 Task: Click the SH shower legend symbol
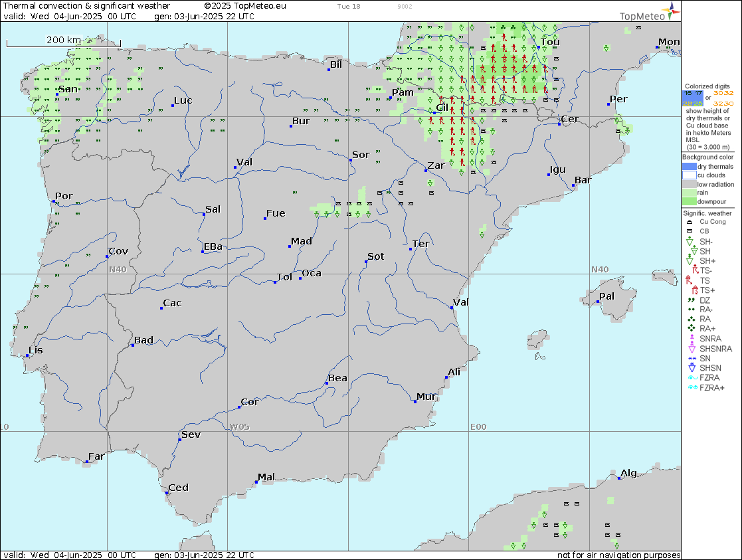[694, 251]
